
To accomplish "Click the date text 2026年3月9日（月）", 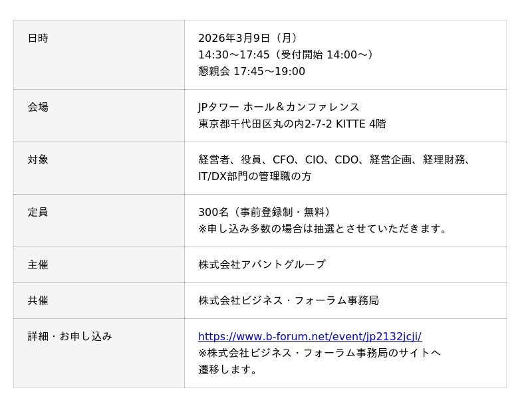I will click(247, 38).
